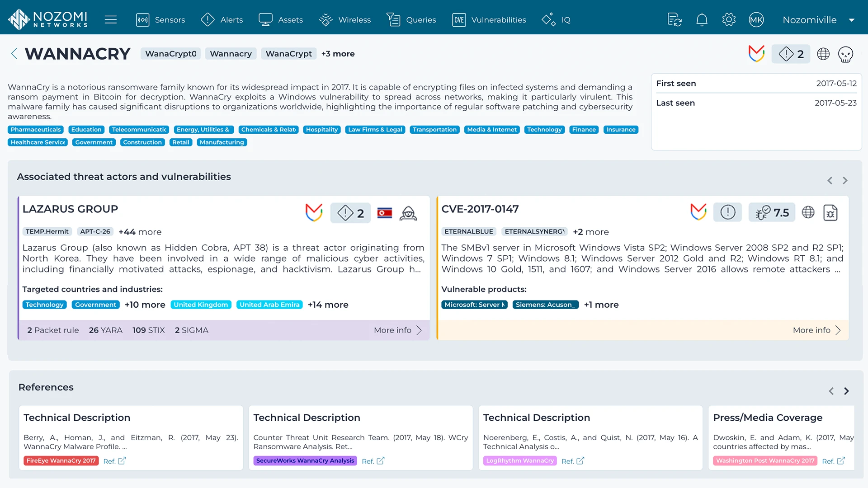Click the SecureWorks WannaCry Analysis purple tag
868x488 pixels.
(305, 461)
